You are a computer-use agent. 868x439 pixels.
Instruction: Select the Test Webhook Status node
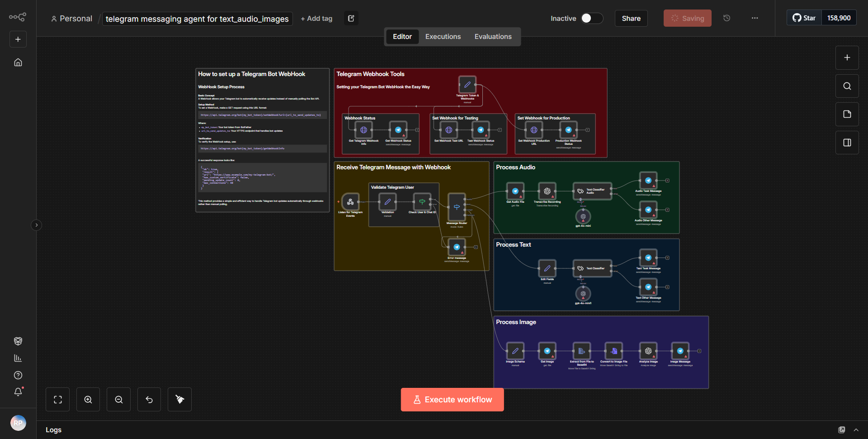(x=481, y=130)
